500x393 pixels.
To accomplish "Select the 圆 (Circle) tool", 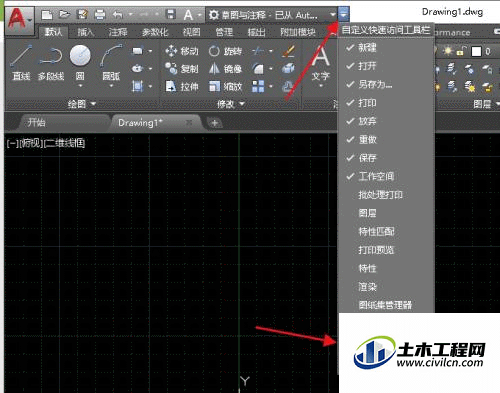I will click(x=80, y=62).
